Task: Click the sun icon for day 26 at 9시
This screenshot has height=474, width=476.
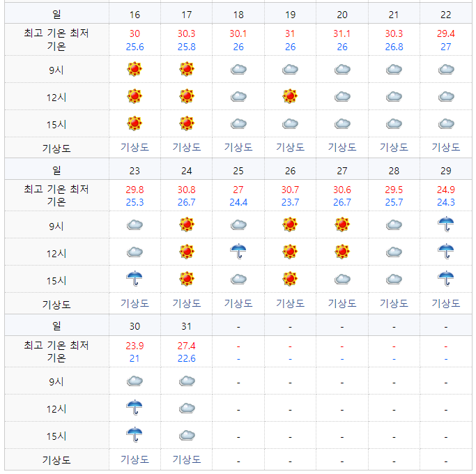Action: pyautogui.click(x=290, y=224)
